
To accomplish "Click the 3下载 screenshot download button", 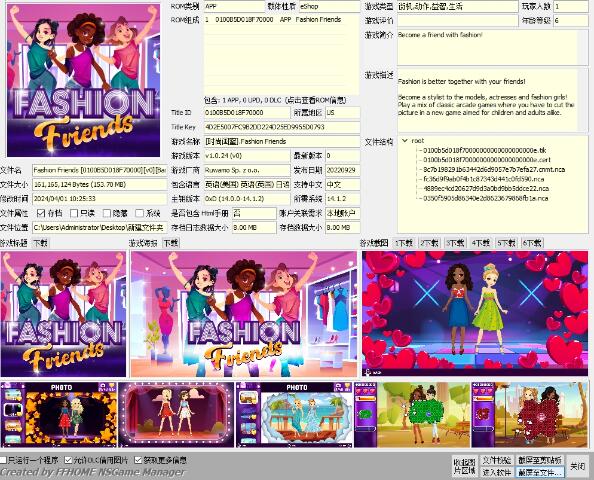I will 455,243.
